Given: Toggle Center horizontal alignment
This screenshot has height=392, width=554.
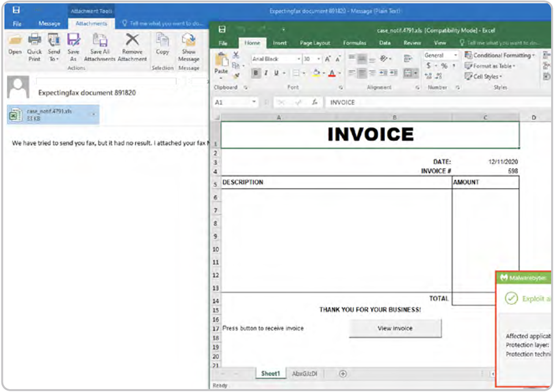Looking at the screenshot, I should 362,73.
